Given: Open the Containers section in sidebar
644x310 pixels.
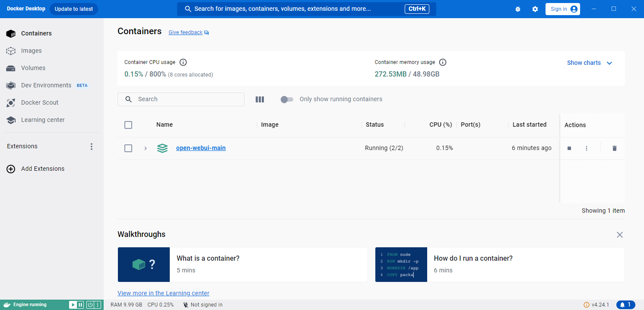Looking at the screenshot, I should [x=52, y=33].
